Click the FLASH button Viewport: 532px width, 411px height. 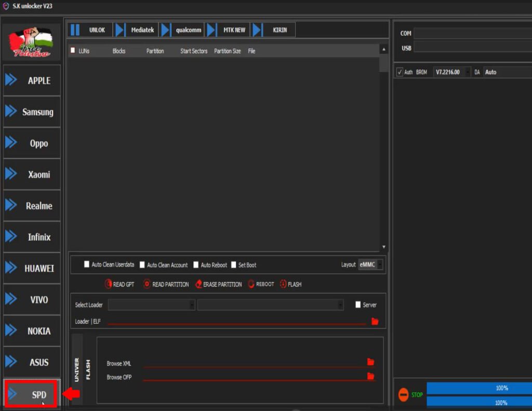(291, 284)
